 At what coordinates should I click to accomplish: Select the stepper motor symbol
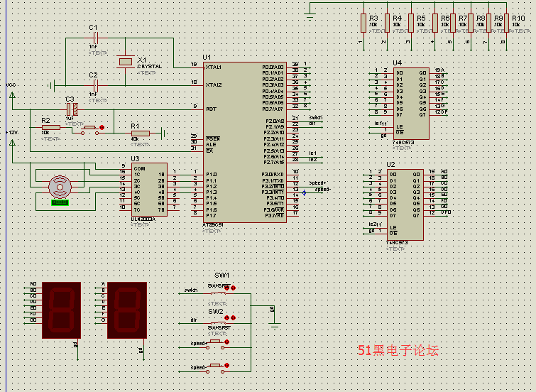(x=60, y=187)
